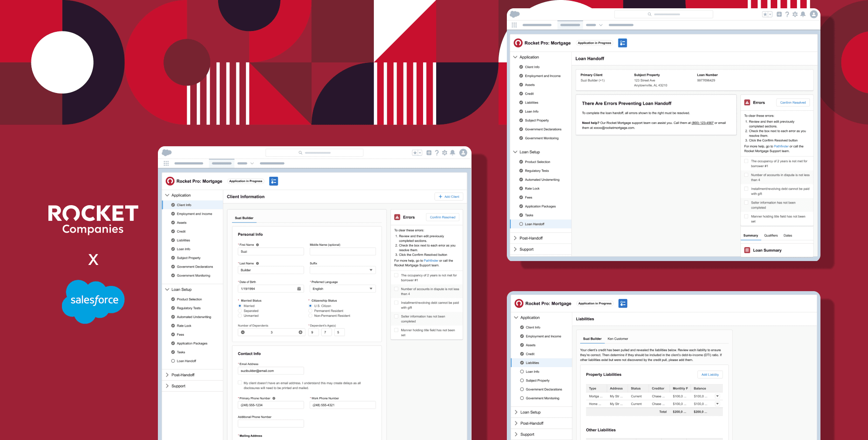868x440 pixels.
Task: Click the plus icon for Number of Dependents
Action: [300, 332]
